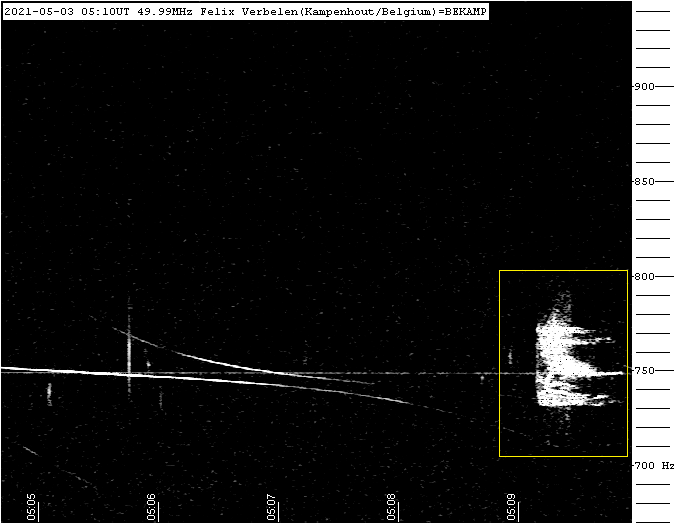675x524 pixels.
Task: Click the 900 frequency scale label
Action: tap(644, 87)
